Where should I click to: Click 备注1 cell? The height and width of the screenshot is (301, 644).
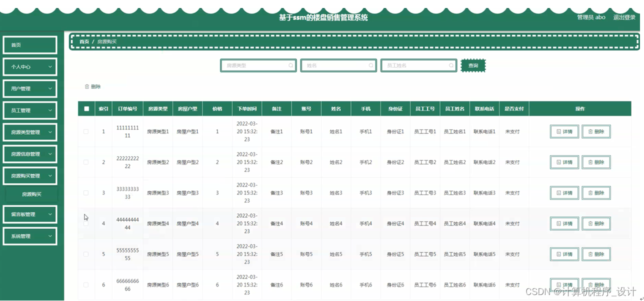[276, 131]
